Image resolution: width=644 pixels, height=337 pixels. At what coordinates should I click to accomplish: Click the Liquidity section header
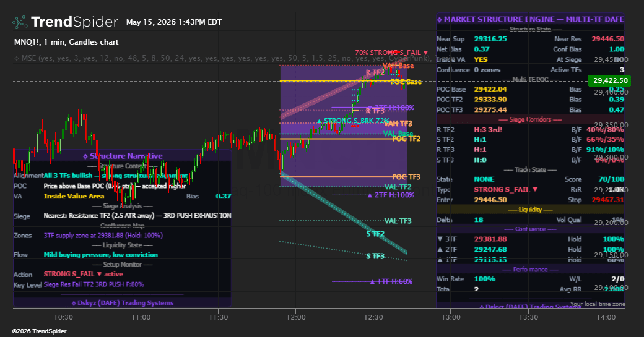[x=530, y=210]
